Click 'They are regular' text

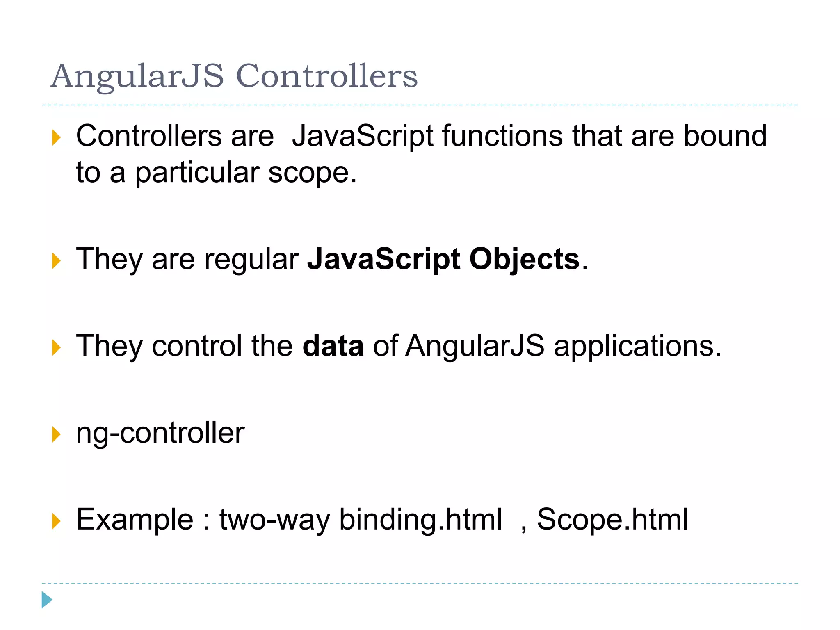187,260
